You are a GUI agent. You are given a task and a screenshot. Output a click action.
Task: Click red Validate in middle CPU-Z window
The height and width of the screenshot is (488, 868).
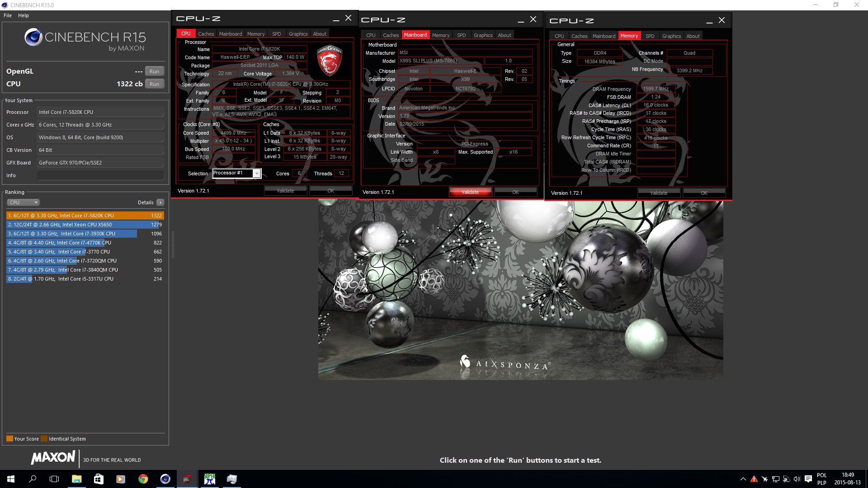[x=470, y=192]
